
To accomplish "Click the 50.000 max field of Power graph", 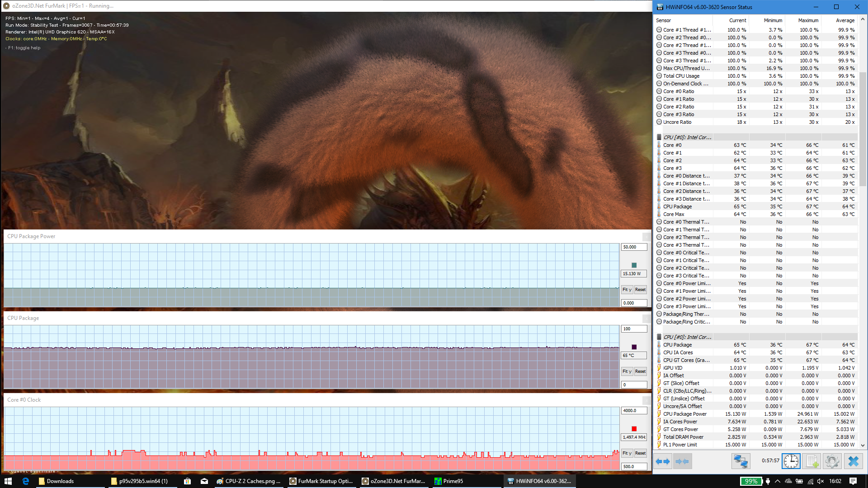I will 634,247.
